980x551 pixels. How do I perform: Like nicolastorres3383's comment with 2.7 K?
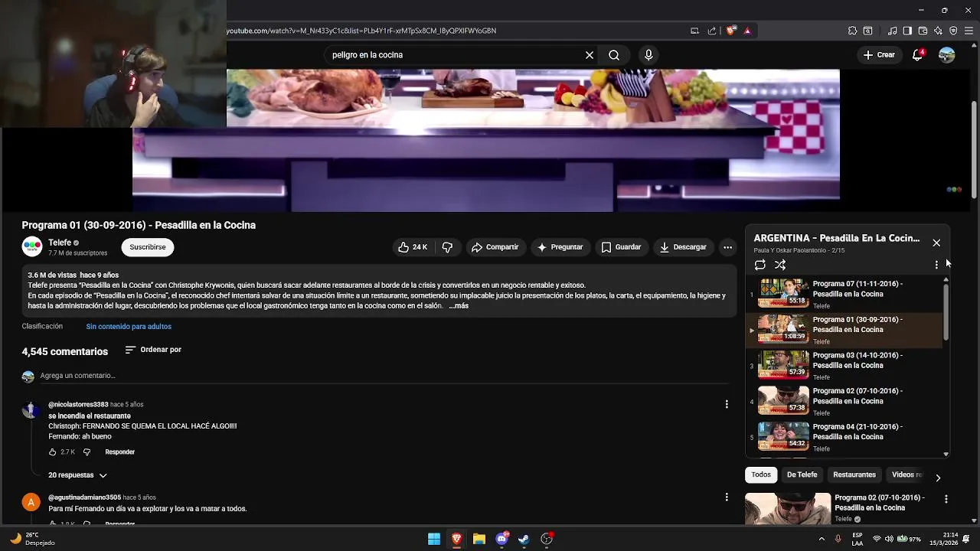click(x=52, y=452)
